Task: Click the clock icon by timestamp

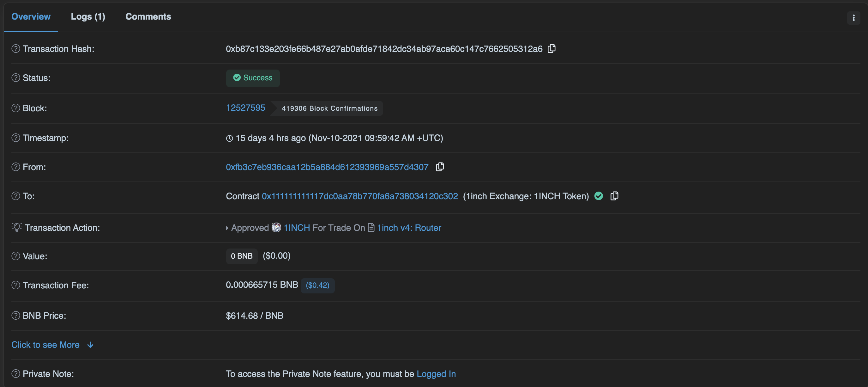Action: click(229, 138)
